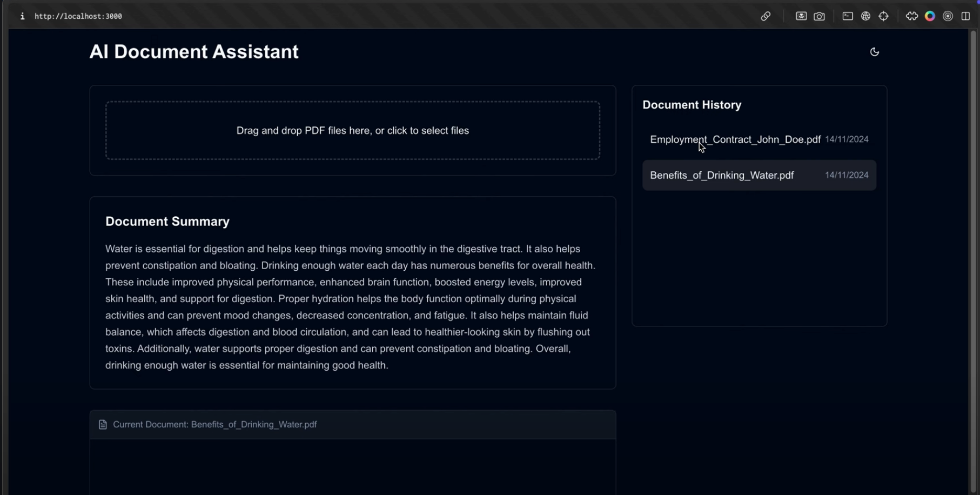The image size is (980, 495).
Task: Take a screenshot with camera icon
Action: tap(820, 16)
